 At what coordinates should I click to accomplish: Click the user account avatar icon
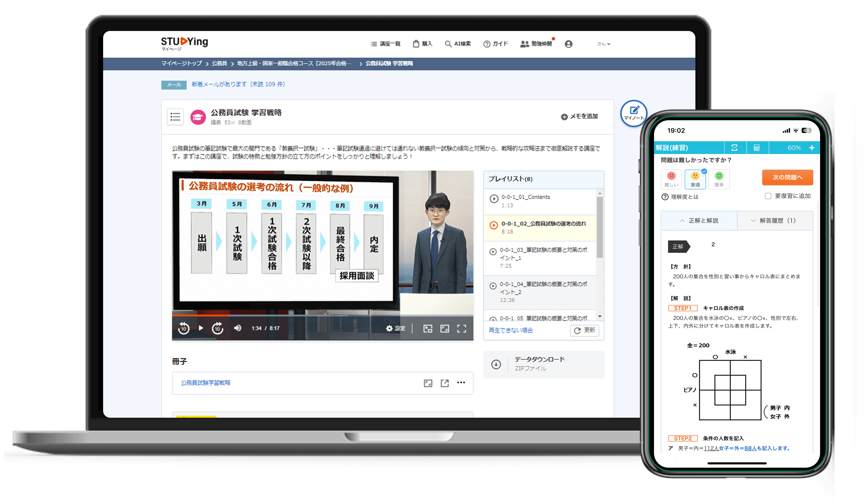pyautogui.click(x=568, y=44)
